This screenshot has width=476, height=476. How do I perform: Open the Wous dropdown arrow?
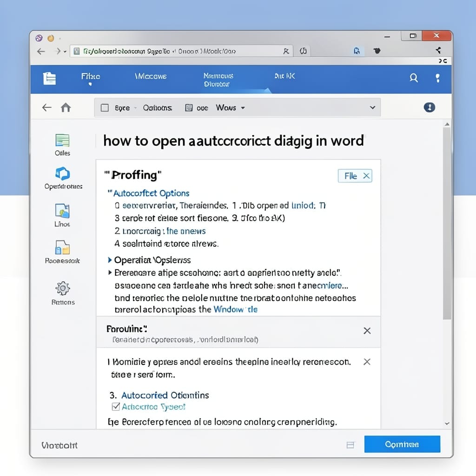[243, 108]
